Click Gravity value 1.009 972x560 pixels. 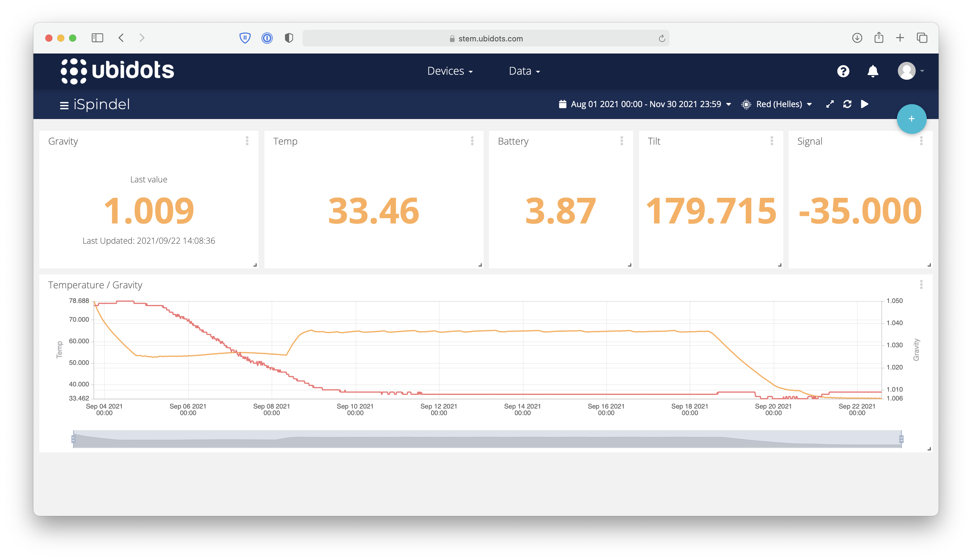(149, 211)
